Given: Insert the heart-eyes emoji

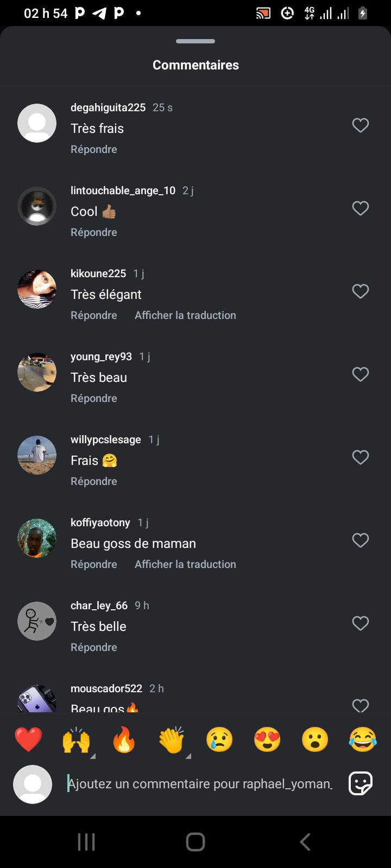Looking at the screenshot, I should [x=267, y=739].
